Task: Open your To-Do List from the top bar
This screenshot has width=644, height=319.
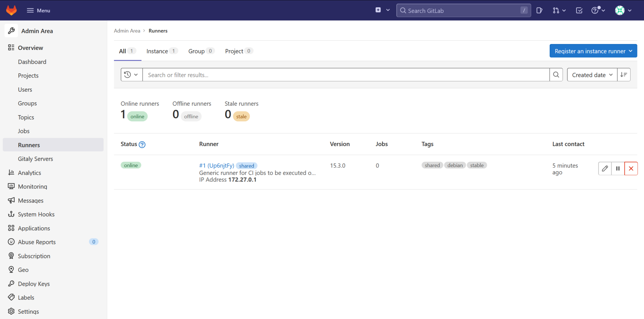Action: [579, 10]
